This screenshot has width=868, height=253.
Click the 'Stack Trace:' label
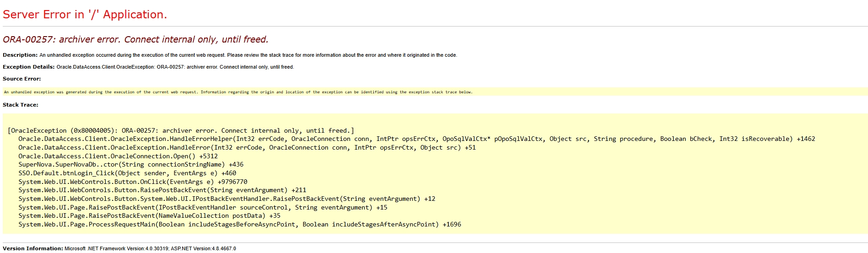[21, 105]
